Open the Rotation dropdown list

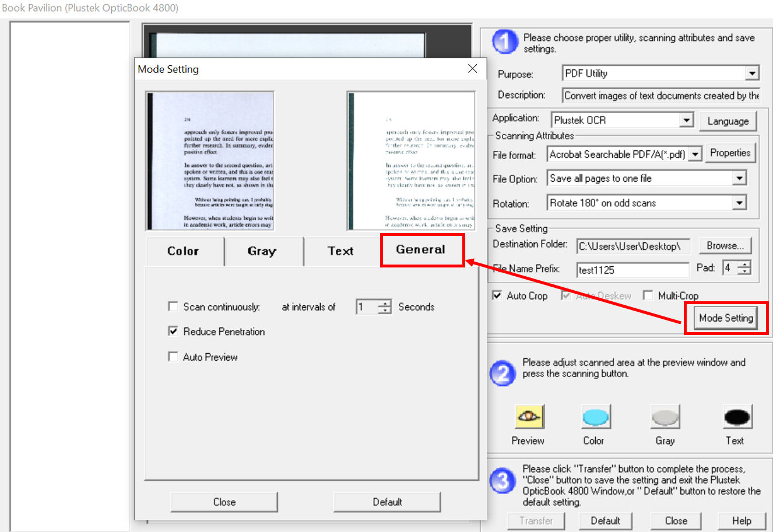tap(739, 203)
